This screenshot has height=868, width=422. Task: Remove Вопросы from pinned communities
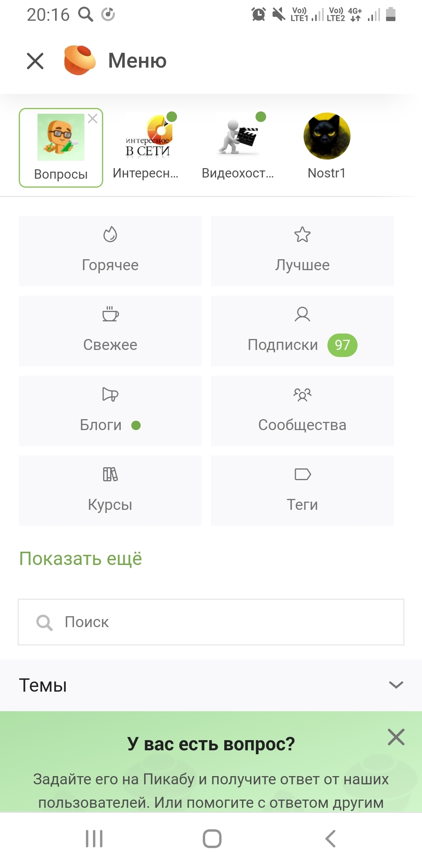point(93,118)
